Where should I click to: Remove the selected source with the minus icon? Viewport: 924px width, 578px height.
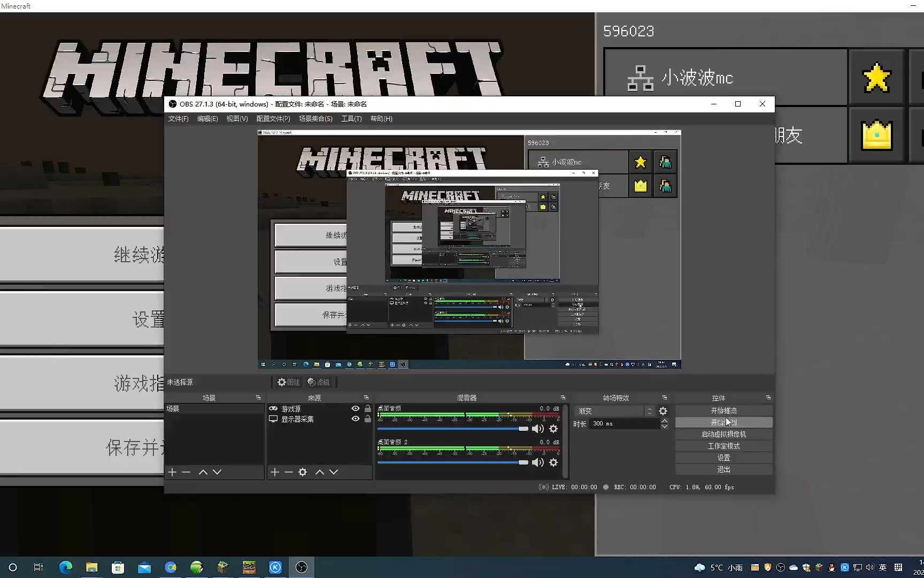coord(289,472)
